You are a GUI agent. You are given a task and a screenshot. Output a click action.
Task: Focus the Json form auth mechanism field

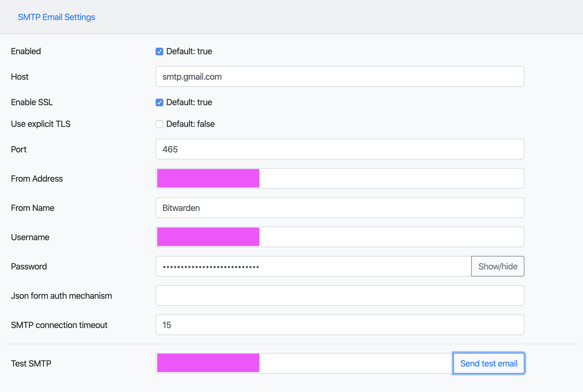[340, 296]
